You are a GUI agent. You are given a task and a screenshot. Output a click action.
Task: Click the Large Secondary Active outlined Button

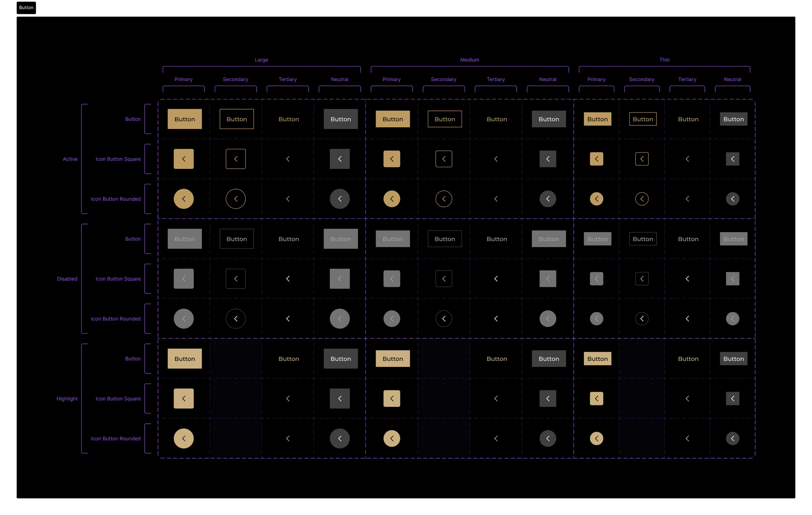(237, 119)
